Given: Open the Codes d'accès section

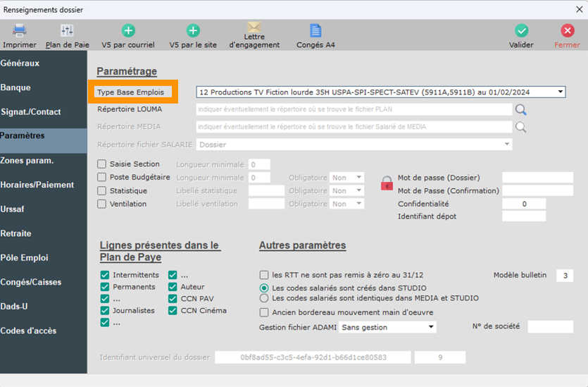Looking at the screenshot, I should click(x=44, y=331).
